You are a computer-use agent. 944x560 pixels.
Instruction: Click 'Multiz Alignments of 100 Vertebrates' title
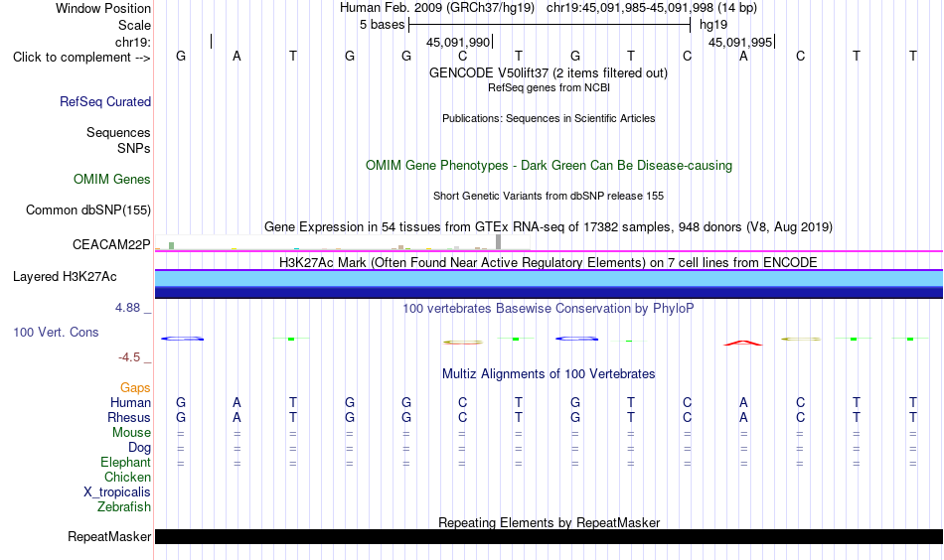tap(549, 374)
